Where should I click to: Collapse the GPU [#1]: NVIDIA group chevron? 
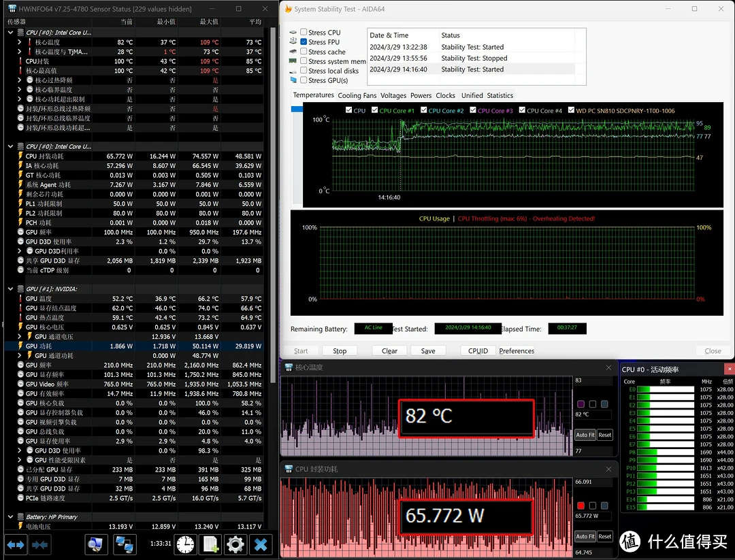(x=10, y=289)
